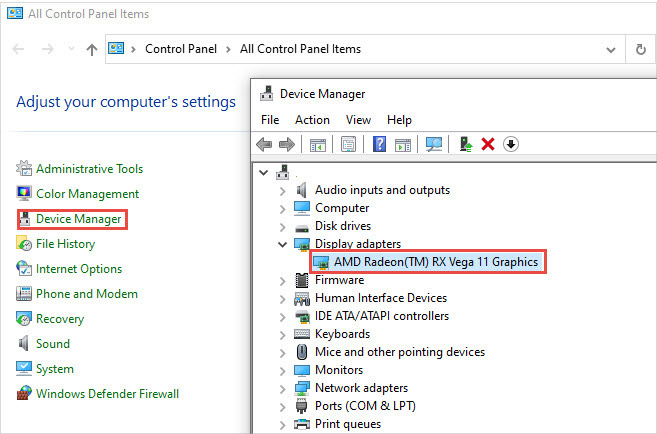Click the red X uninstall device icon
This screenshot has height=434, width=657.
coord(488,144)
